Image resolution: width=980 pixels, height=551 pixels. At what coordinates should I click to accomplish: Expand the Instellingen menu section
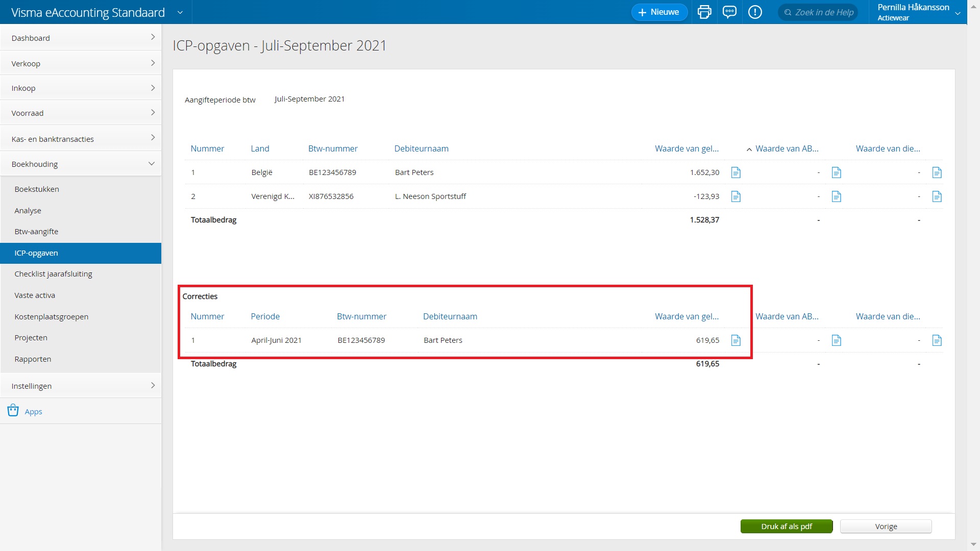(x=81, y=386)
